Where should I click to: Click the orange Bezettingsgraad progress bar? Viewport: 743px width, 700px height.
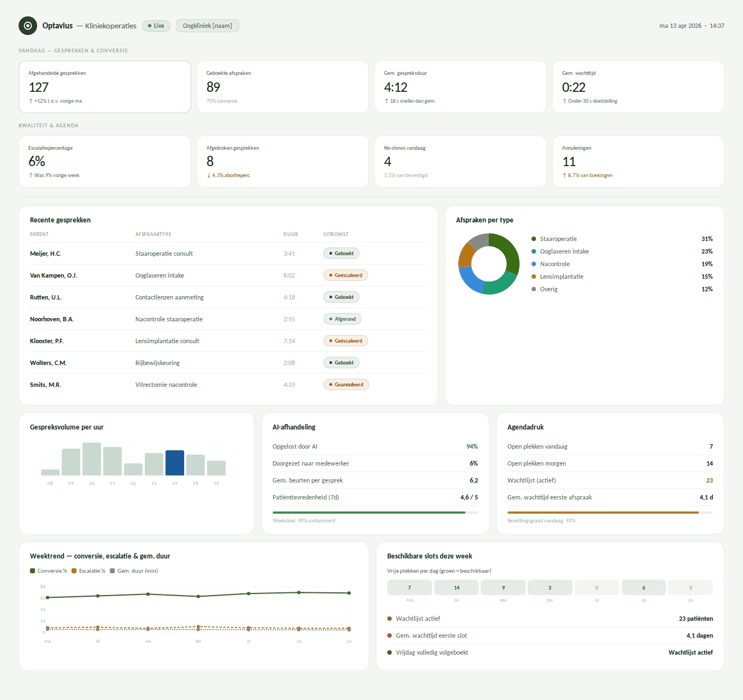(x=610, y=513)
